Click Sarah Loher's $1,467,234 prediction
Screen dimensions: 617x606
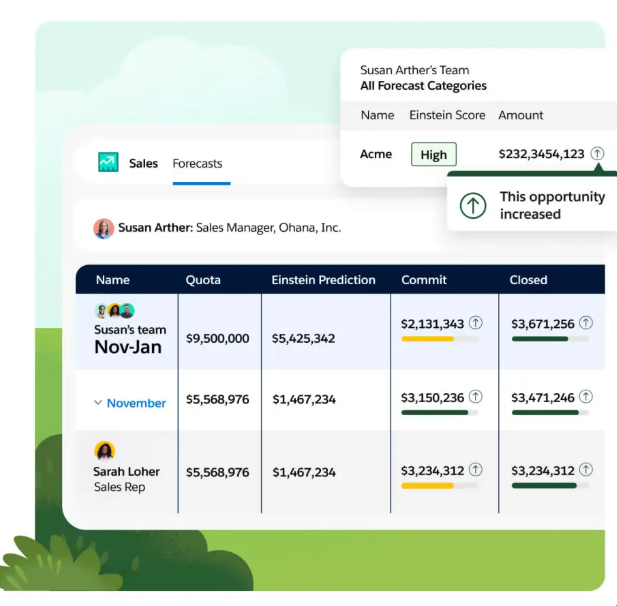pyautogui.click(x=304, y=472)
